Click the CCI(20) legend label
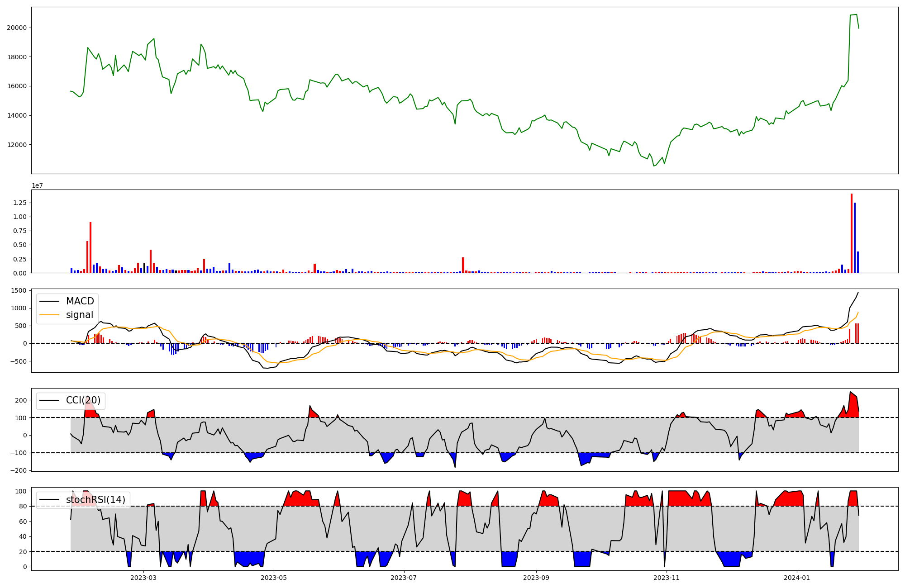The width and height of the screenshot is (905, 588). pyautogui.click(x=83, y=400)
